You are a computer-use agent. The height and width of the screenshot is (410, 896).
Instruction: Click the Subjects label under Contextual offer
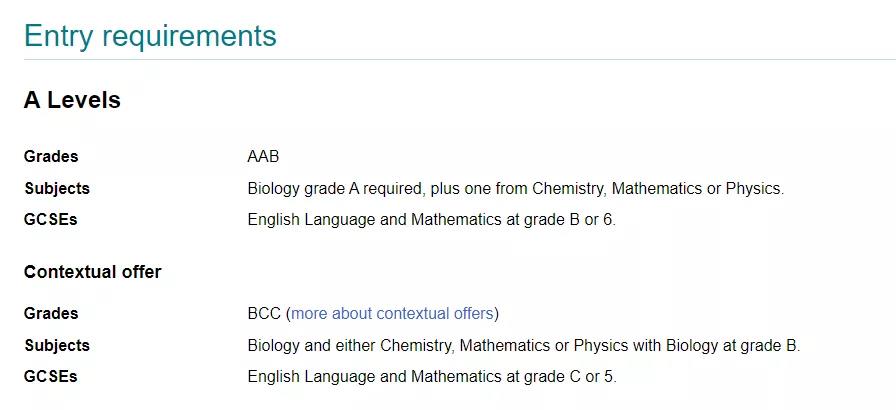(57, 346)
